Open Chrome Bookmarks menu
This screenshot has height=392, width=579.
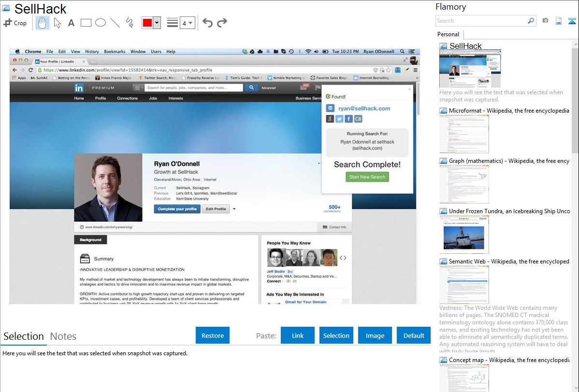coord(115,52)
